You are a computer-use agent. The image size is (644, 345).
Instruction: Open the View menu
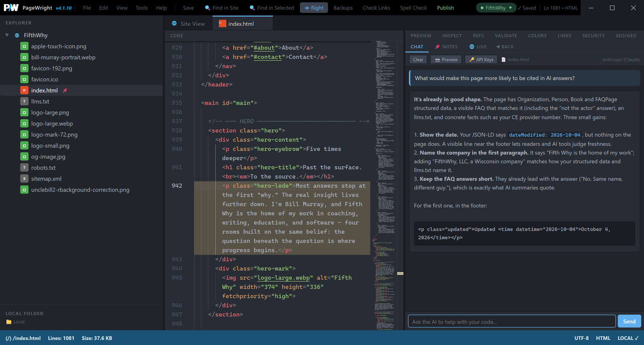point(122,8)
